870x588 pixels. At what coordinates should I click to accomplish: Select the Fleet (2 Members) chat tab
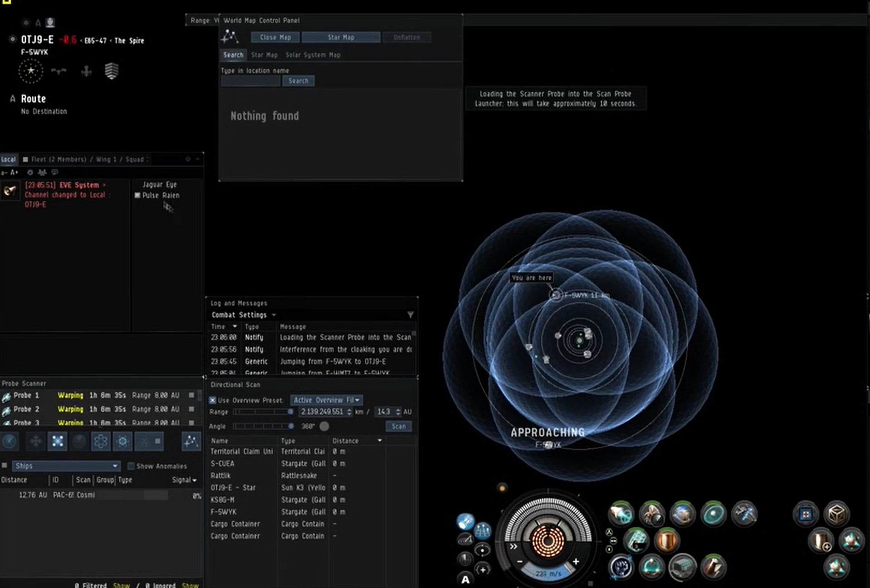(90, 160)
